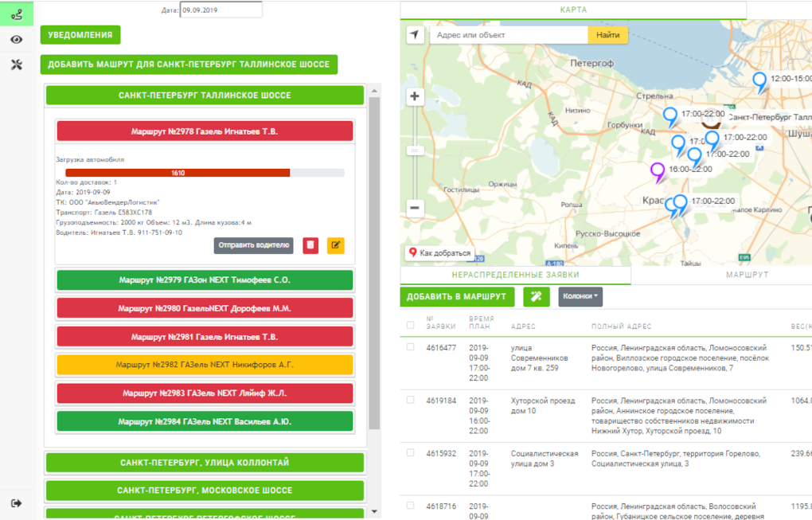Click the scroll-up arrow of routes list

[x=374, y=91]
